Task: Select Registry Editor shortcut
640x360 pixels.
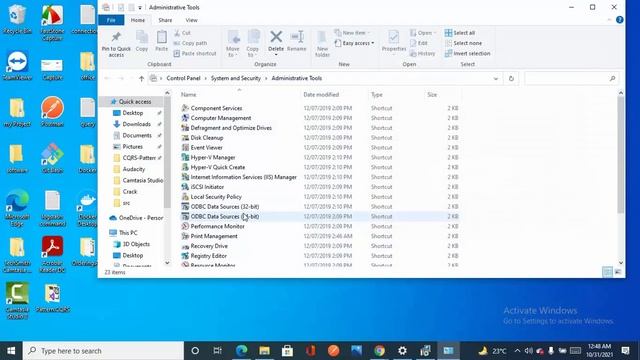Action: point(209,256)
